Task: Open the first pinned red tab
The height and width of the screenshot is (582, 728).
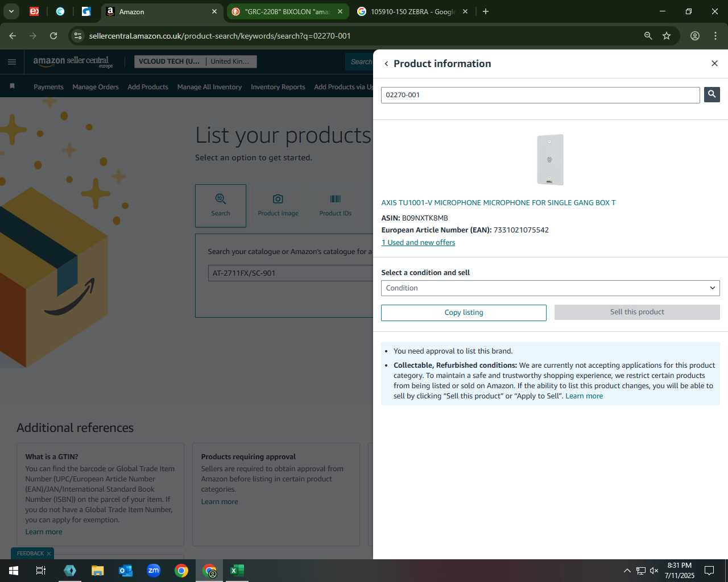Action: tap(34, 11)
